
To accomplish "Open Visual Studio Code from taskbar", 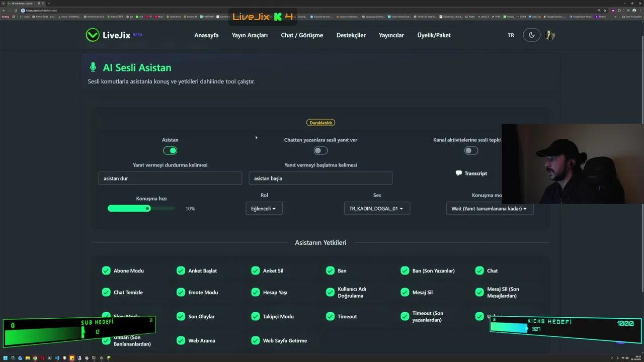I will (57, 358).
